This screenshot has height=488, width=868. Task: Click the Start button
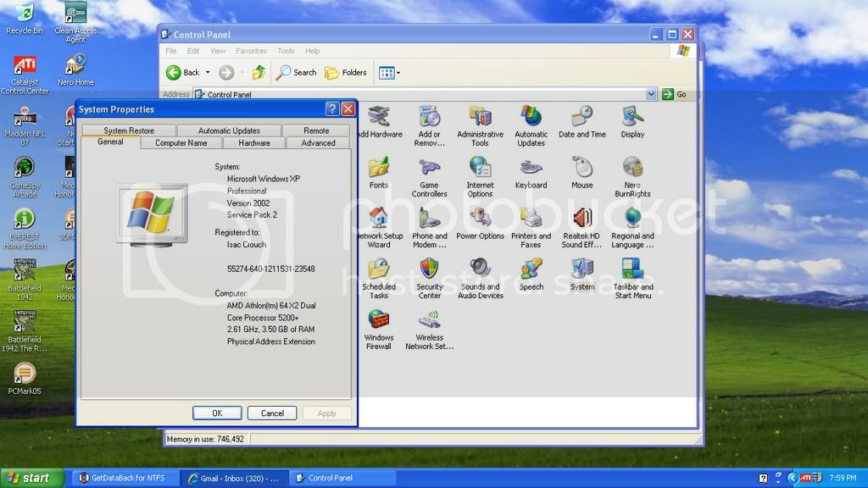coord(32,478)
